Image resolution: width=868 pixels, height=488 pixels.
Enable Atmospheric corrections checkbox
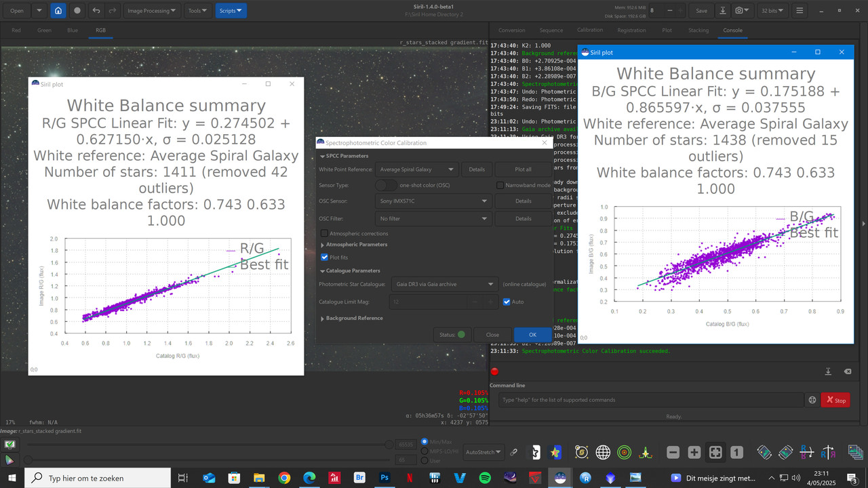324,233
